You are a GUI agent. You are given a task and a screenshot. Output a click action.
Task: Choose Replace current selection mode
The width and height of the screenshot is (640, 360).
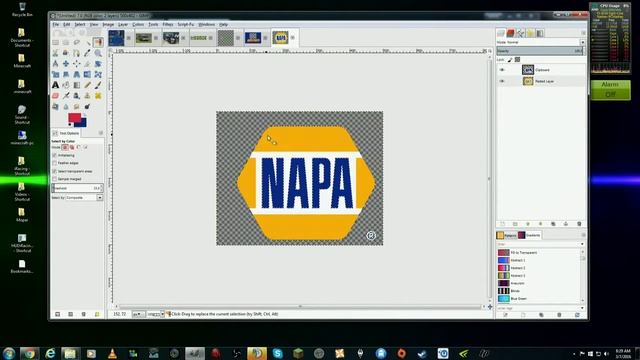(x=65, y=147)
